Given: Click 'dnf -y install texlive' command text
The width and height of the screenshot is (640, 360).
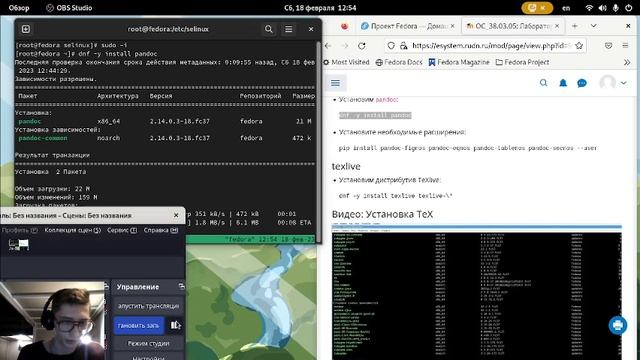Looking at the screenshot, I should [395, 196].
